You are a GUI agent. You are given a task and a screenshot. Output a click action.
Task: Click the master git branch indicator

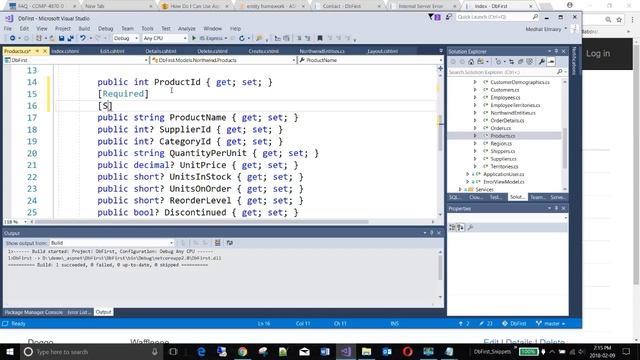pyautogui.click(x=551, y=324)
